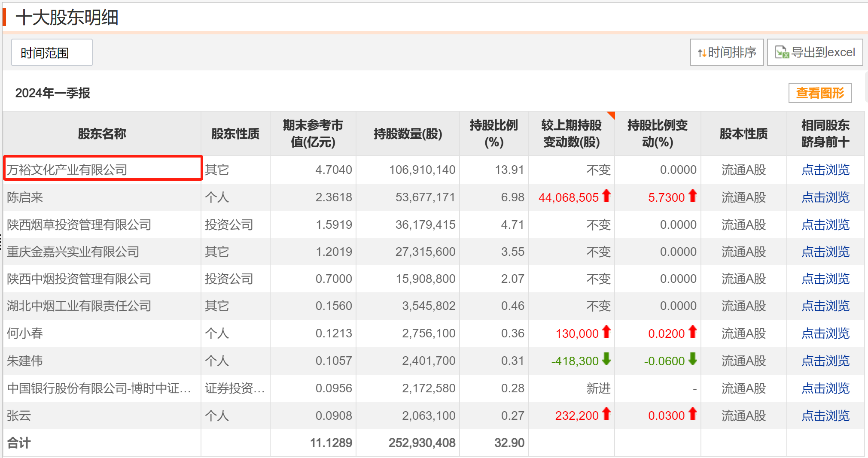Click green down arrow beside -418,300

(x=606, y=359)
